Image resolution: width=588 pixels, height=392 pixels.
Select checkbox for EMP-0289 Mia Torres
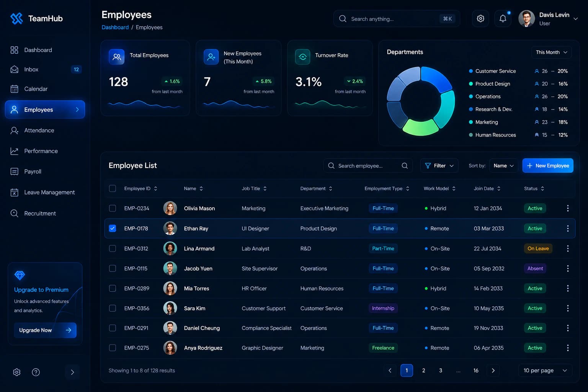pyautogui.click(x=113, y=288)
